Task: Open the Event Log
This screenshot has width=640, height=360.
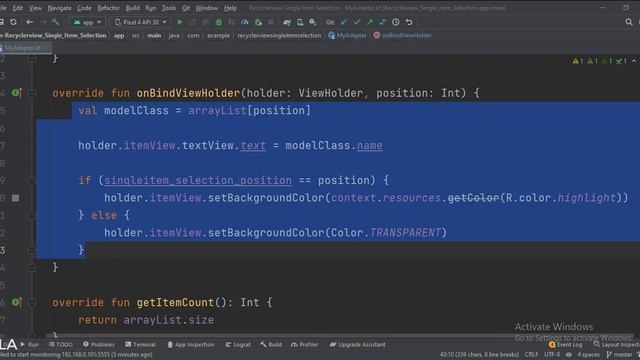Action: tap(566, 344)
